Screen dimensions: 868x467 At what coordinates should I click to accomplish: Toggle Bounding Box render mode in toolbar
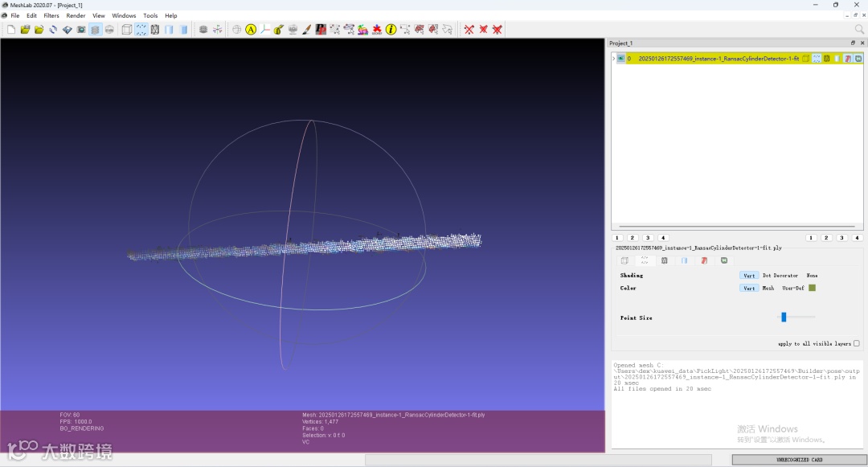(127, 29)
